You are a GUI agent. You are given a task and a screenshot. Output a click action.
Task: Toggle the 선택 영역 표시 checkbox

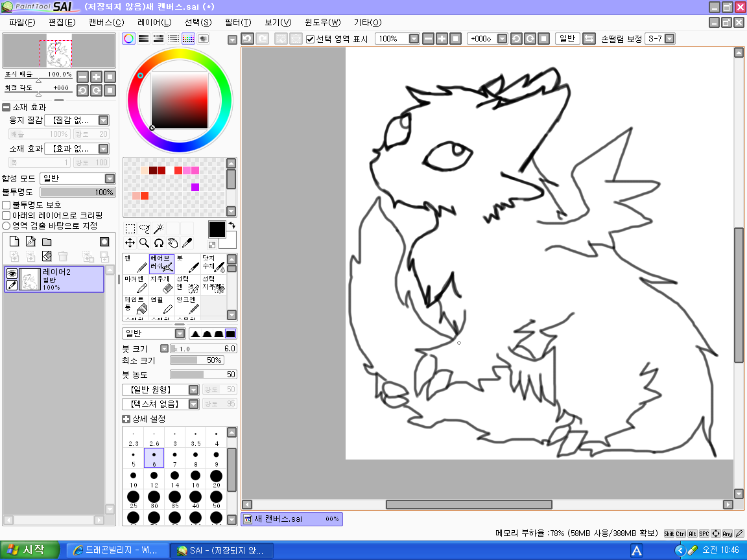tap(311, 39)
